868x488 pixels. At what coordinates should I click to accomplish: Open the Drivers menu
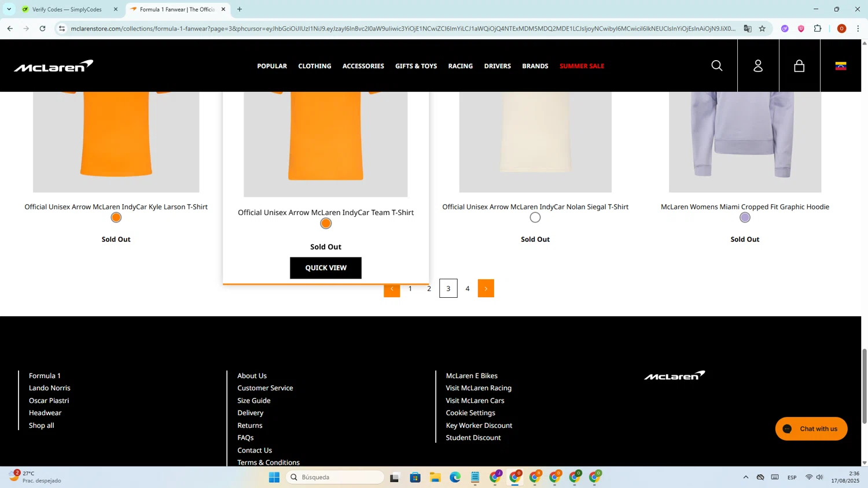pyautogui.click(x=498, y=66)
